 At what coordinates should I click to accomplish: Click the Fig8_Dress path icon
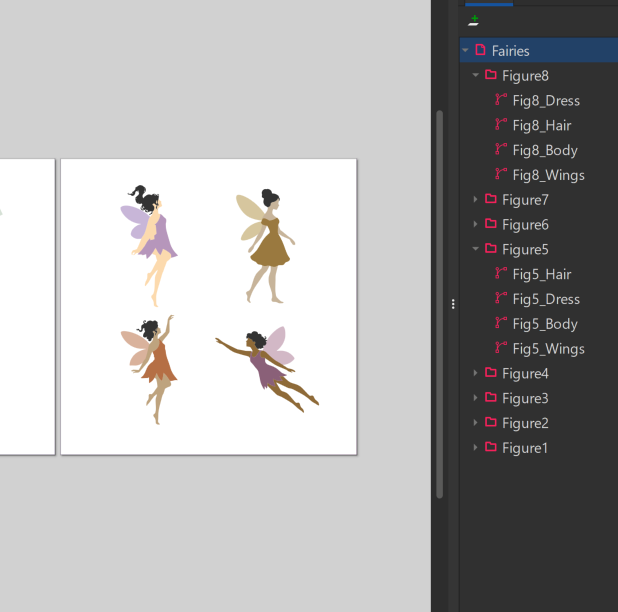tap(501, 100)
